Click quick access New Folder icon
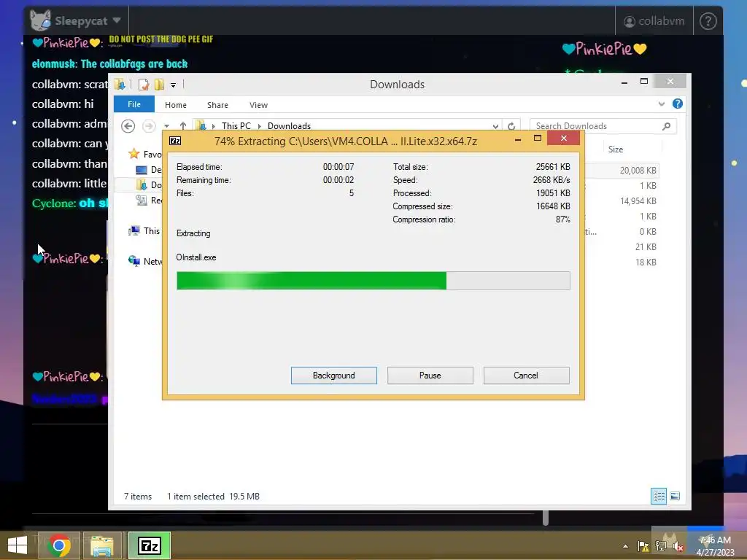 (x=159, y=85)
